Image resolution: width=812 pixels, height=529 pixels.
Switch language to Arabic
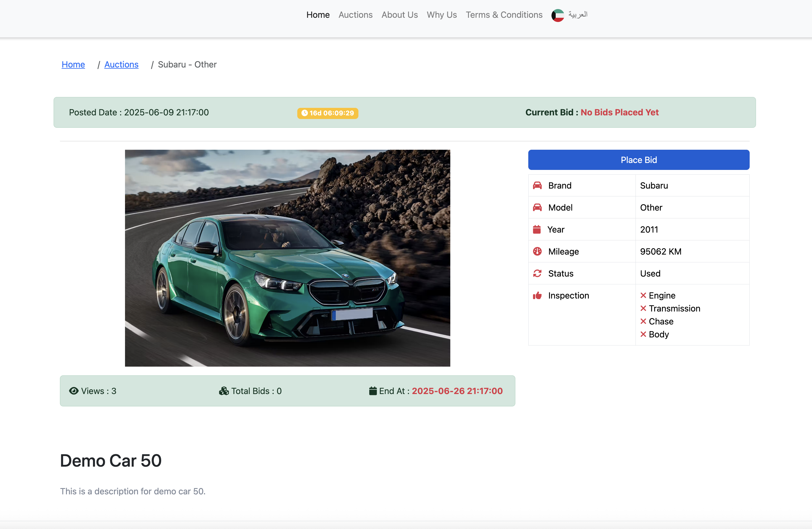tap(578, 15)
